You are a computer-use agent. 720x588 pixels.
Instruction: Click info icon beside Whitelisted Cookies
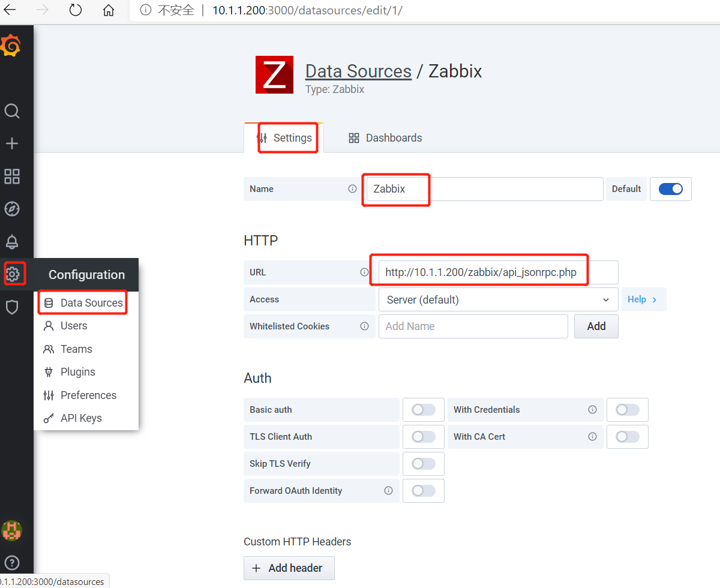pos(364,326)
